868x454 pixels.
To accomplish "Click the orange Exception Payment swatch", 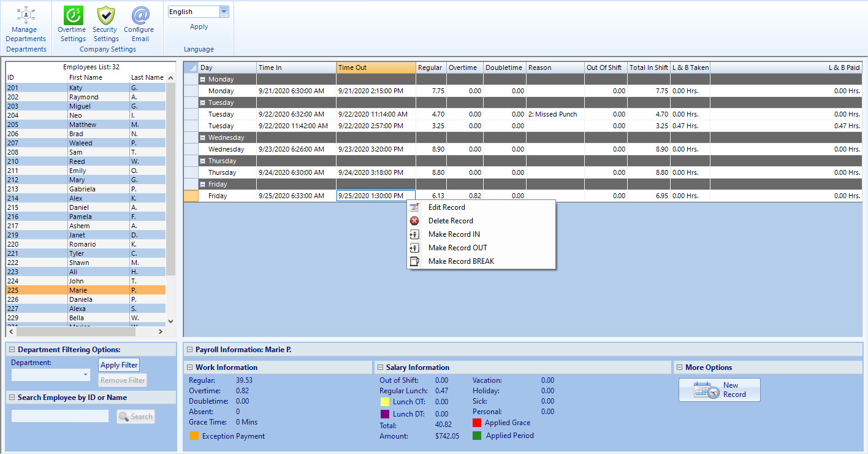I will (x=194, y=436).
